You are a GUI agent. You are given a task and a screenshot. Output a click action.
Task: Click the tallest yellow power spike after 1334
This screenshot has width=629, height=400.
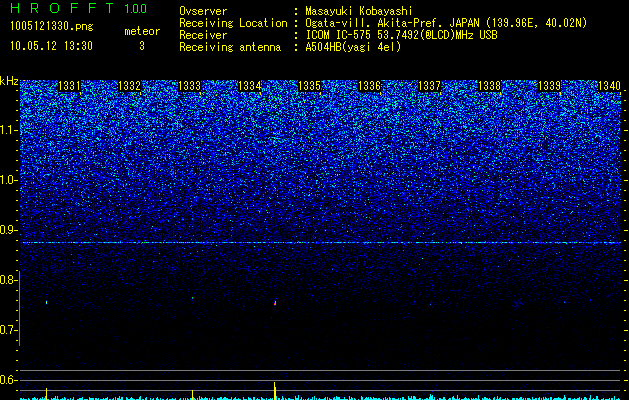[x=275, y=390]
